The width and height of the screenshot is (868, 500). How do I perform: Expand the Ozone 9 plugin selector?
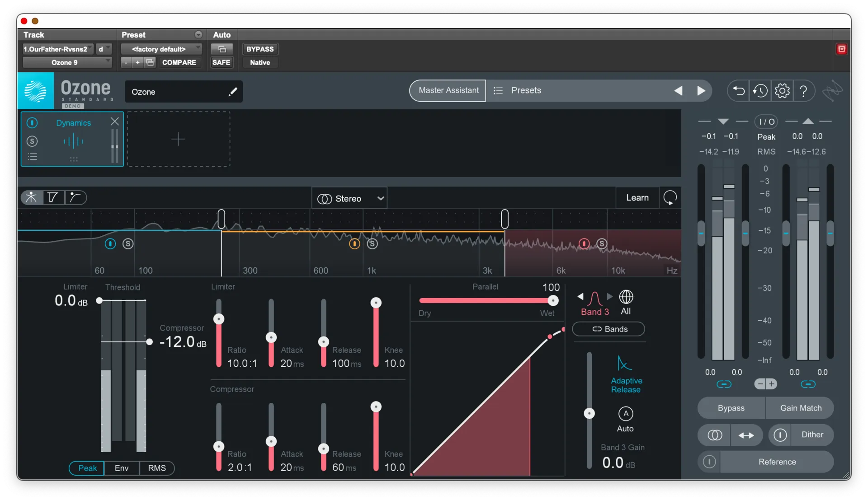(67, 62)
